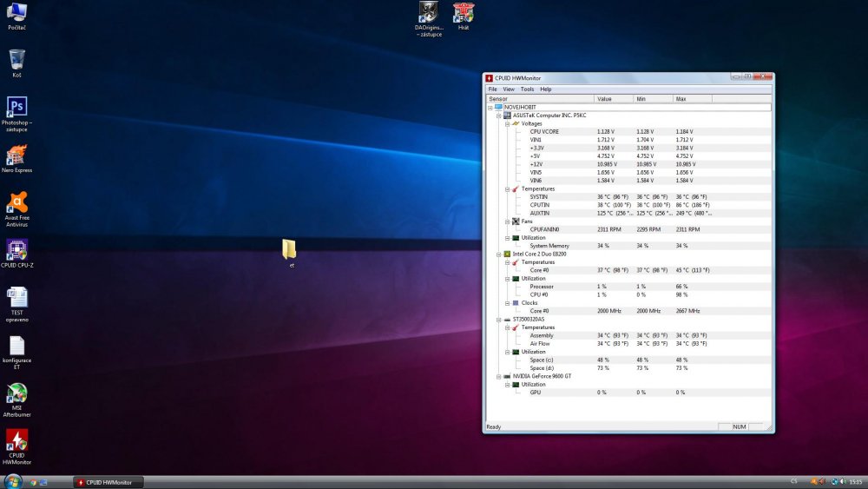
Task: Open the Tools menu
Action: (x=527, y=89)
